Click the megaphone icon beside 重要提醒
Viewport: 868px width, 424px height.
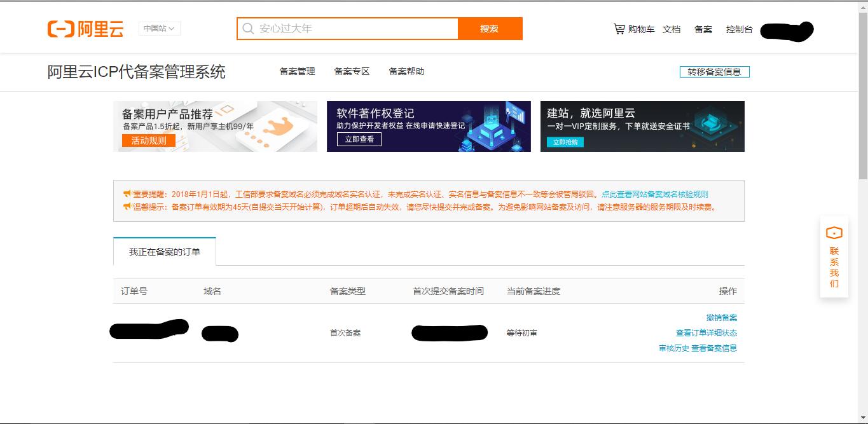tap(127, 193)
